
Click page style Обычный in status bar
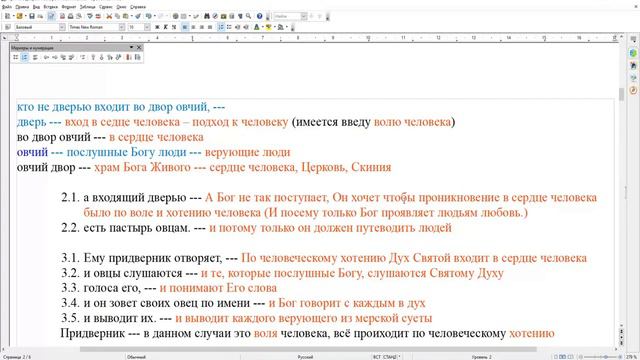[136, 357]
